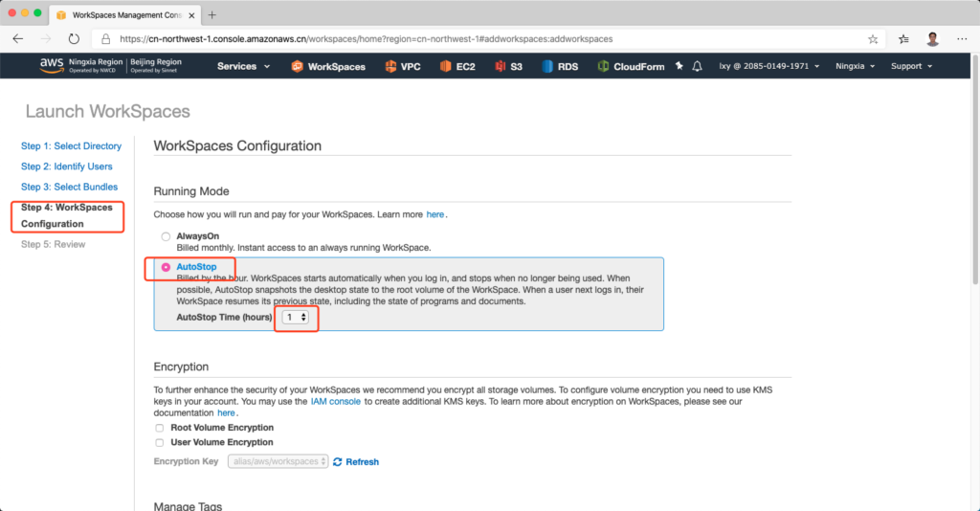
Task: Open the WorkSpaces service shortcut icon
Action: (x=298, y=67)
